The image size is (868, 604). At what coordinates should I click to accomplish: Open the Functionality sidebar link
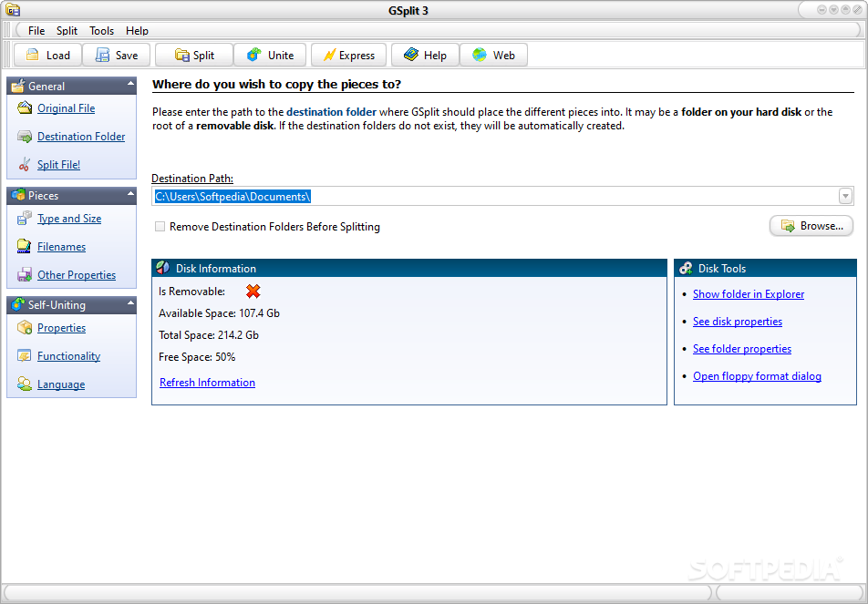point(68,356)
